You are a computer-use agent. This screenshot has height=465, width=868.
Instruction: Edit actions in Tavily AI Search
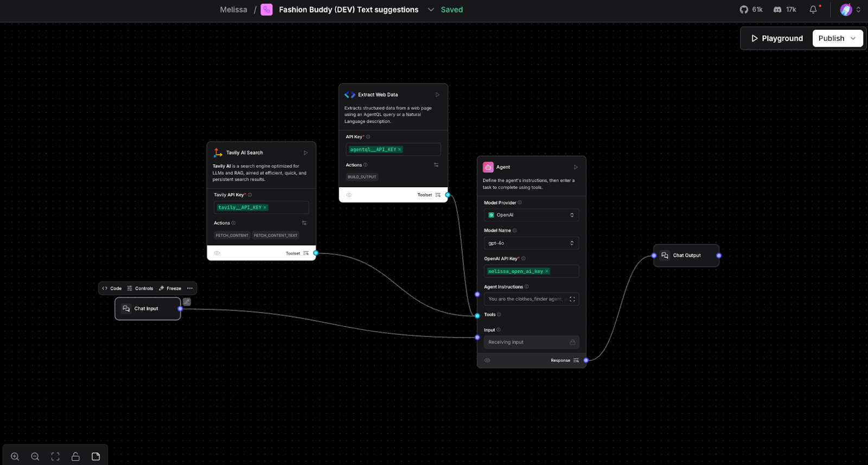(304, 223)
